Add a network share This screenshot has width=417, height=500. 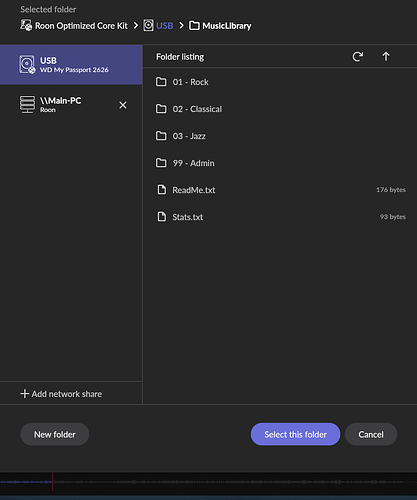tap(61, 394)
